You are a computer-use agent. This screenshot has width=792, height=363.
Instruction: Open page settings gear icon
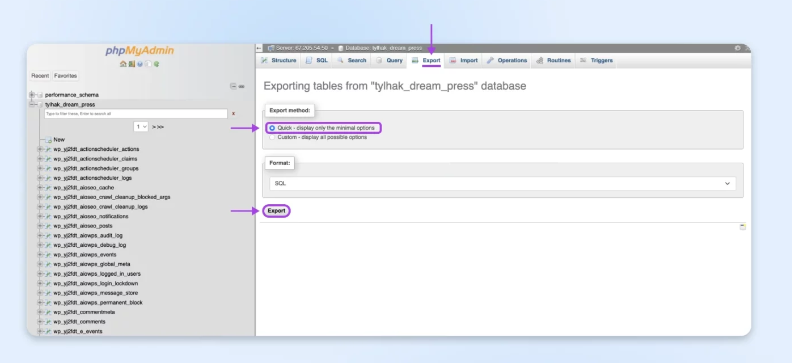point(737,48)
